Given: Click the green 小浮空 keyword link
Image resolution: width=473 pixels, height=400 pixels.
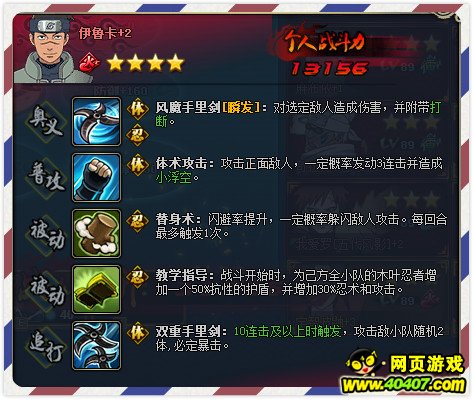Looking at the screenshot, I should click(174, 178).
